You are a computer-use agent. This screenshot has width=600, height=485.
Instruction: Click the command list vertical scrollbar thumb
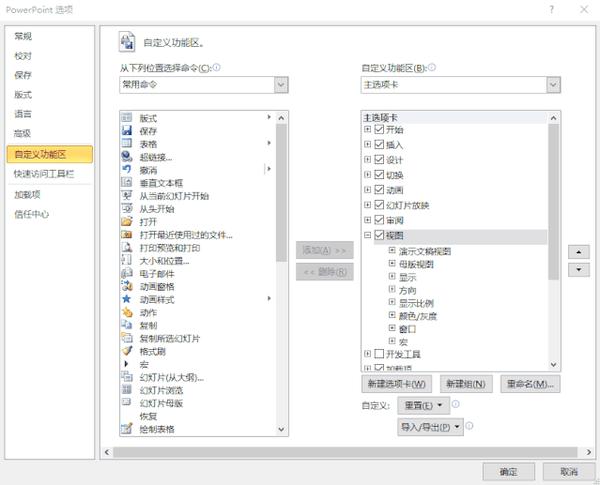coord(281,193)
